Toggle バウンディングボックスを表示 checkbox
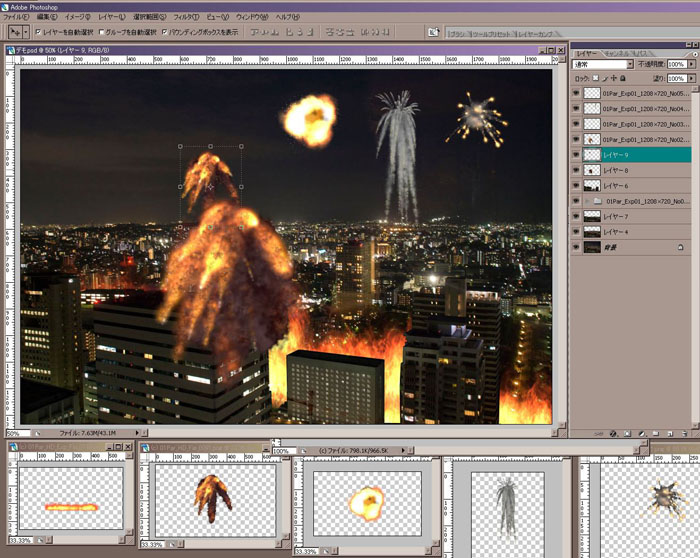The height and width of the screenshot is (558, 700). [164, 32]
